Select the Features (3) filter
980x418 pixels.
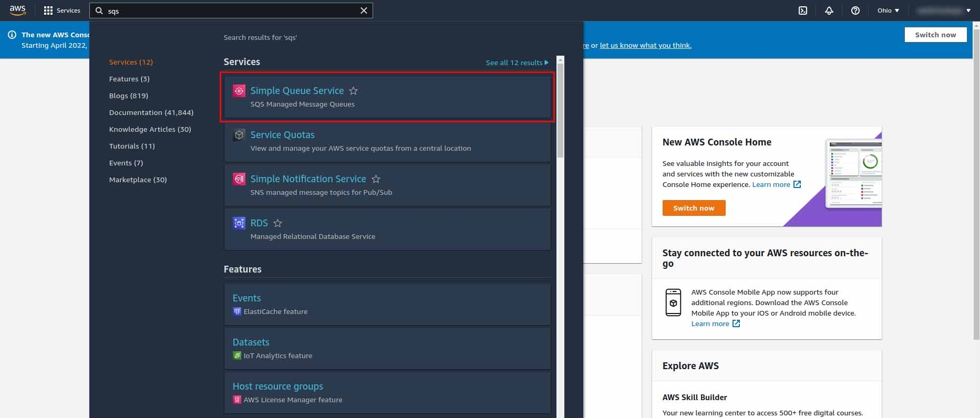pos(129,79)
